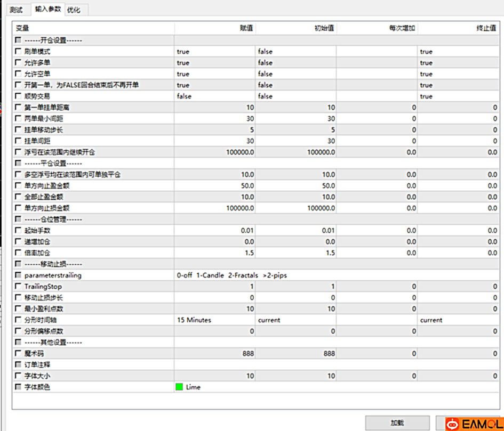The width and height of the screenshot is (504, 431).
Task: Switch to the 测试 tab
Action: pyautogui.click(x=16, y=10)
